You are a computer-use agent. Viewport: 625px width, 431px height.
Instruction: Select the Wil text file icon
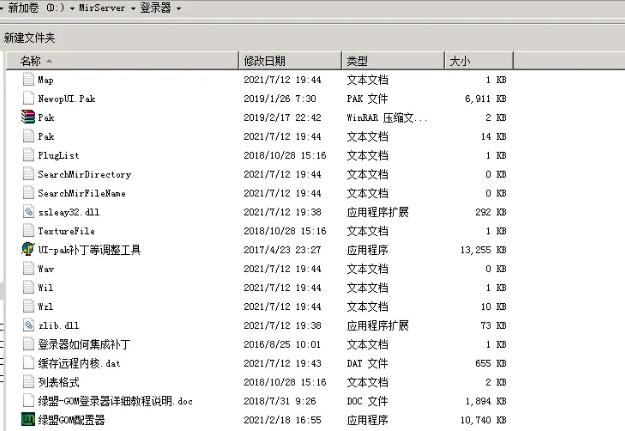(x=28, y=287)
